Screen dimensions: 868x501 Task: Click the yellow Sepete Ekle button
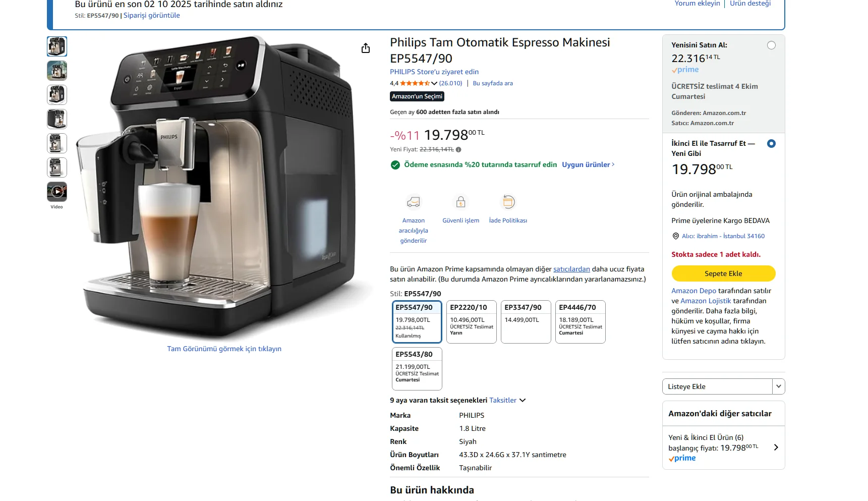[x=723, y=273]
